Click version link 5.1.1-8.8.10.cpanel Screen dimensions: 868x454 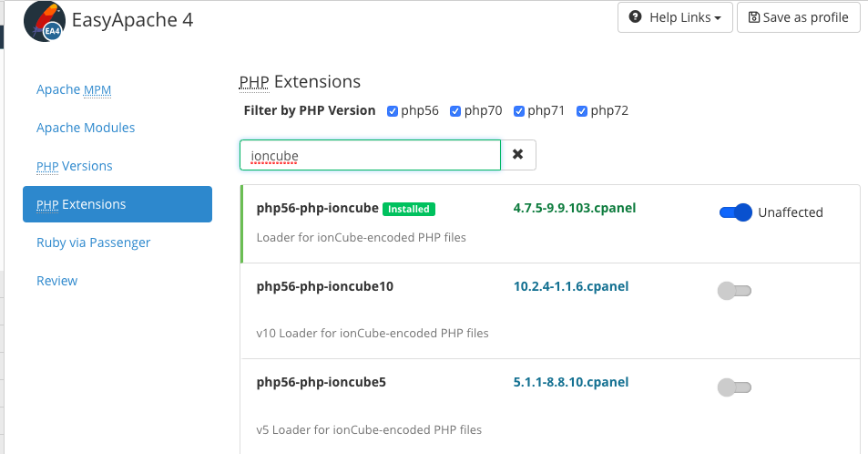[x=571, y=382]
